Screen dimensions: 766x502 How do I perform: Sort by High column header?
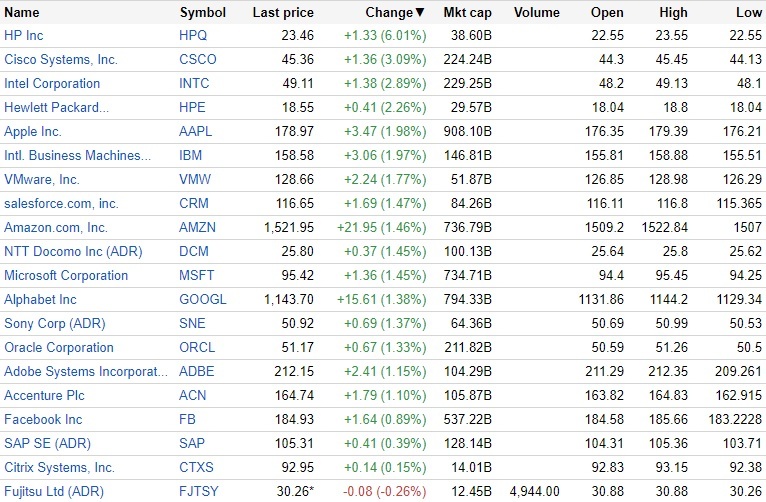tap(673, 13)
